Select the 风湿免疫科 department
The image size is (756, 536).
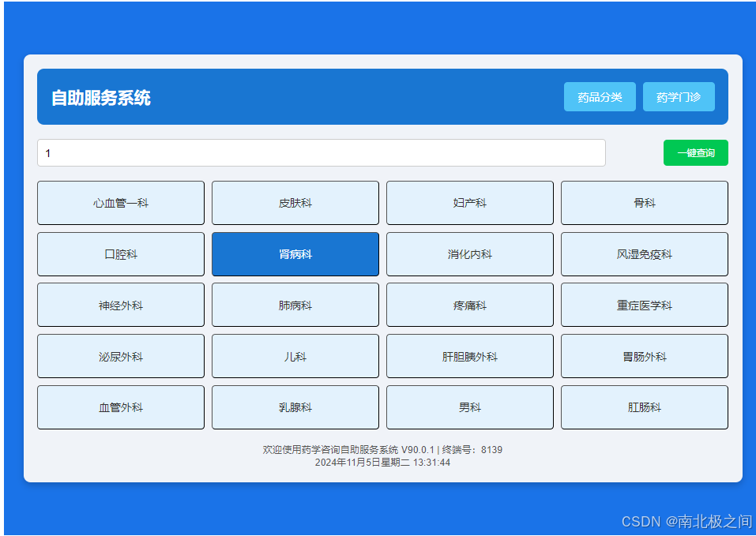[644, 254]
